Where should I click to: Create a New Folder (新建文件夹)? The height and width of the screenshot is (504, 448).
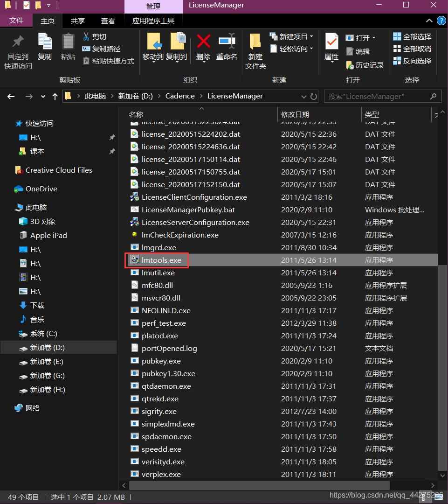pyautogui.click(x=255, y=51)
